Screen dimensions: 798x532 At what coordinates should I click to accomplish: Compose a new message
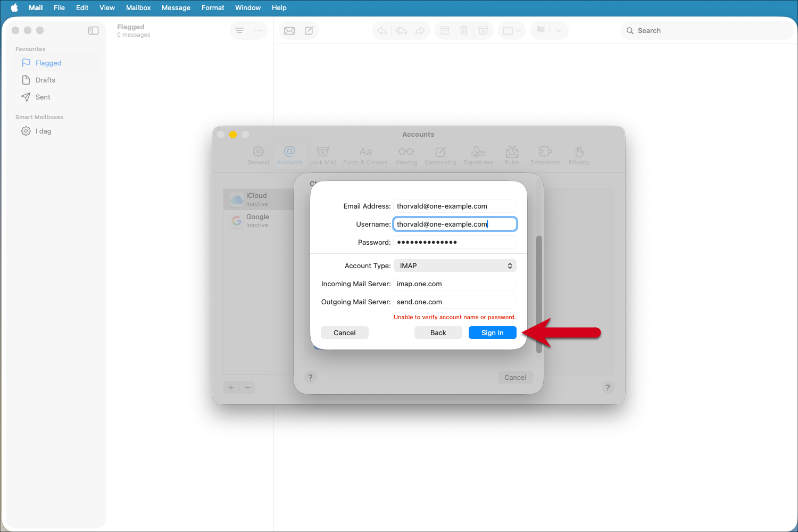309,30
